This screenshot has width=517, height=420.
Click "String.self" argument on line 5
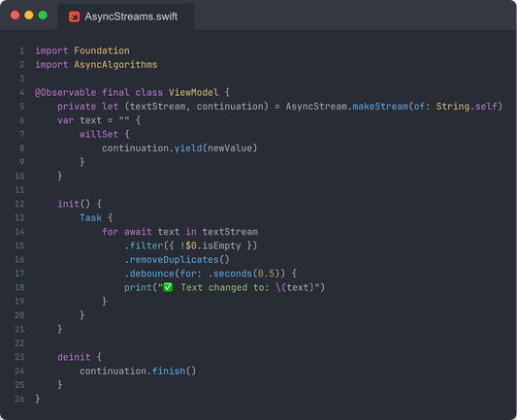(467, 107)
